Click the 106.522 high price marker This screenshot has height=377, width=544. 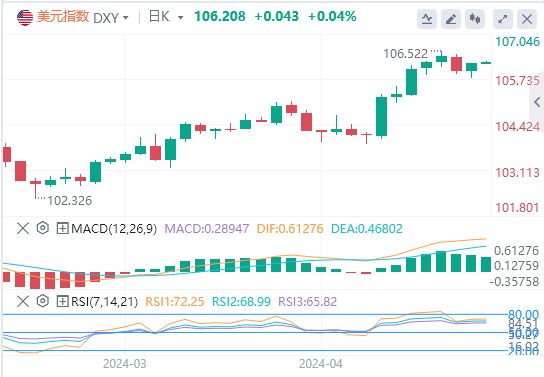pos(406,54)
